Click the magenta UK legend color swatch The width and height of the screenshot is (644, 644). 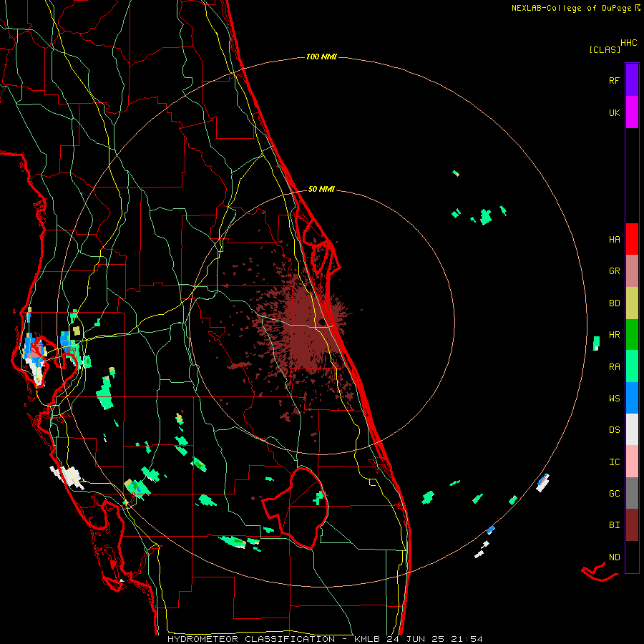632,112
